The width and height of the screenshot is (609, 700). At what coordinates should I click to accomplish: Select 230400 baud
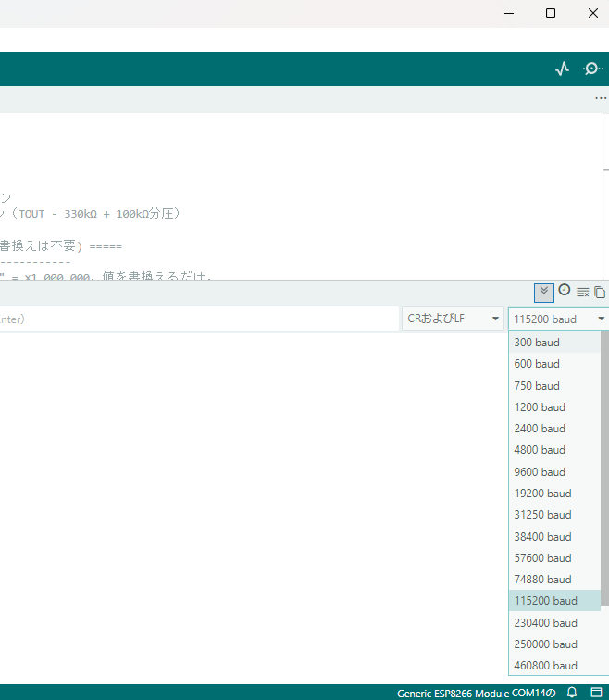(x=554, y=623)
